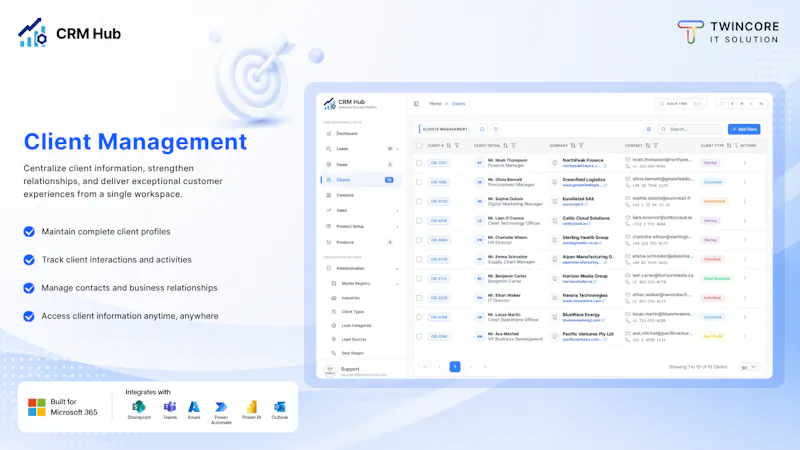
Task: Sort by the Client # column
Action: 448,145
